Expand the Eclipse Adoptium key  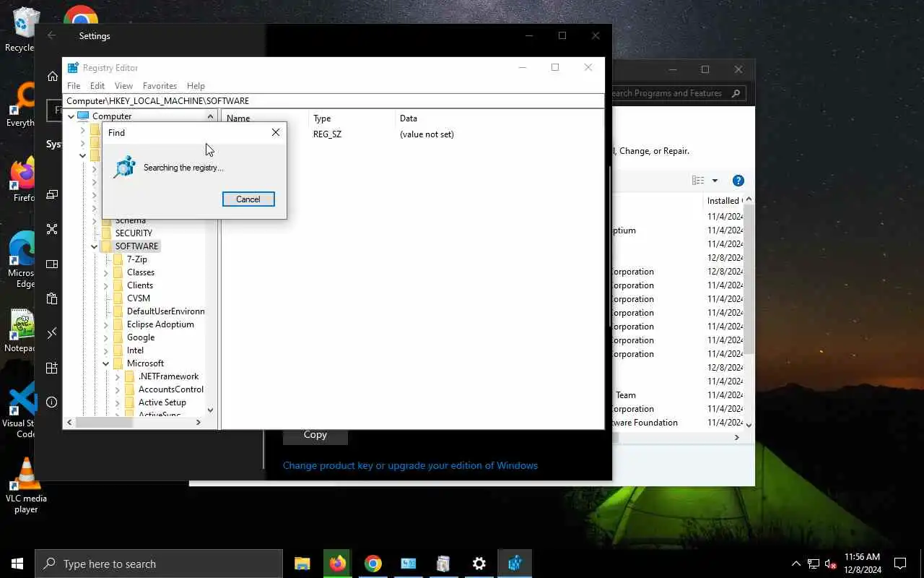click(105, 324)
